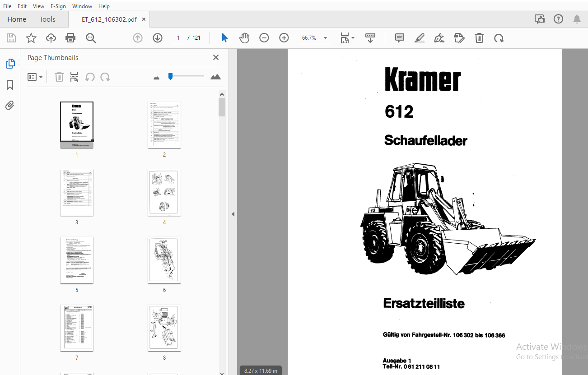The width and height of the screenshot is (588, 375).
Task: Zoom in with the plus circle icon
Action: 284,38
